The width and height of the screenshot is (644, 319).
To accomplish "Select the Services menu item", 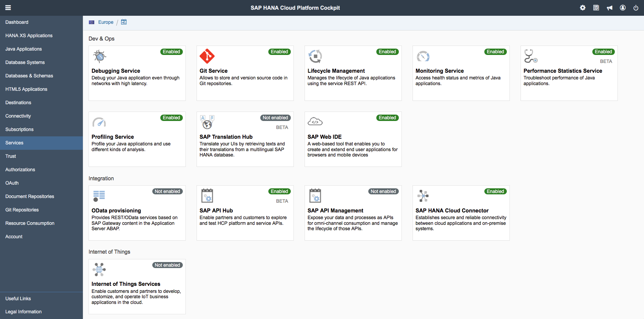I will (41, 143).
